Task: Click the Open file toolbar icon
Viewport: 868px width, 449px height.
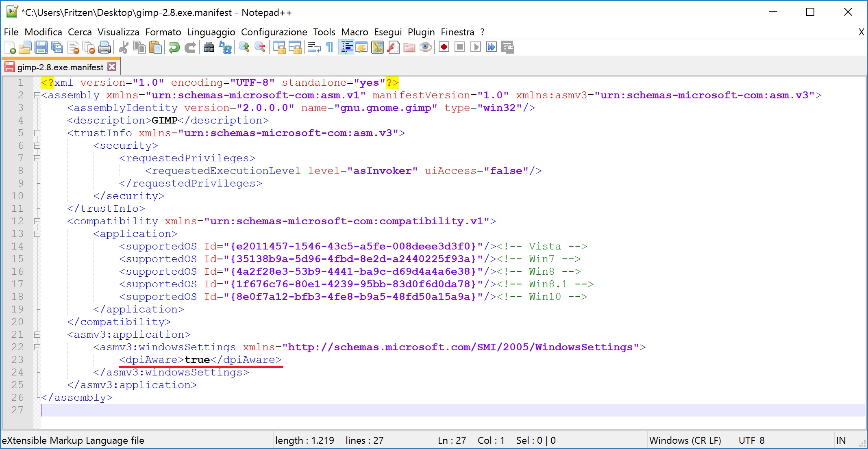Action: 25,48
